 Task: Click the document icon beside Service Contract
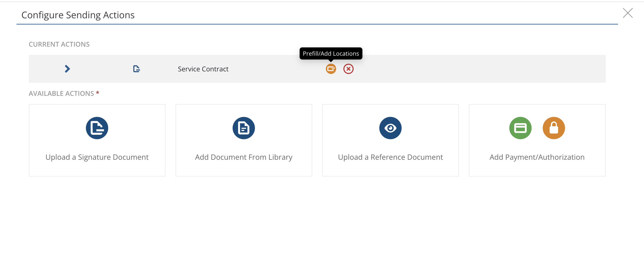pos(136,69)
